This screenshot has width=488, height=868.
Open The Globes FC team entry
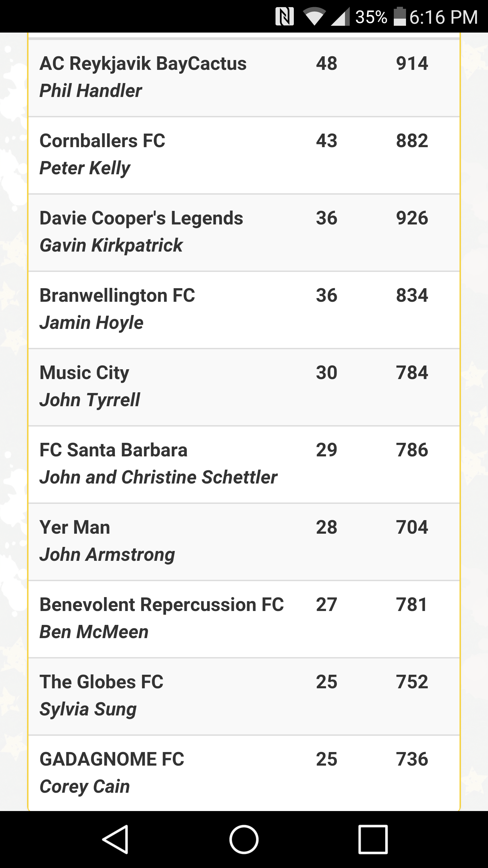pos(244,697)
